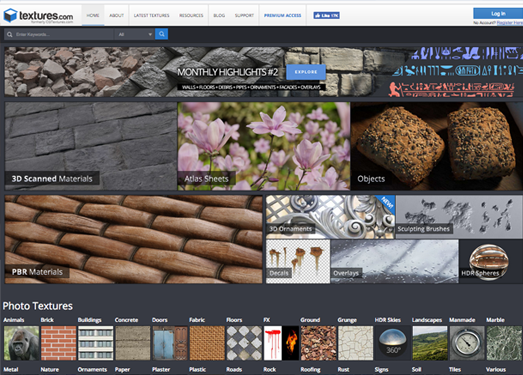Select the Animals gorilla thumbnail
Viewport: 523px width, 375px height.
21,343
